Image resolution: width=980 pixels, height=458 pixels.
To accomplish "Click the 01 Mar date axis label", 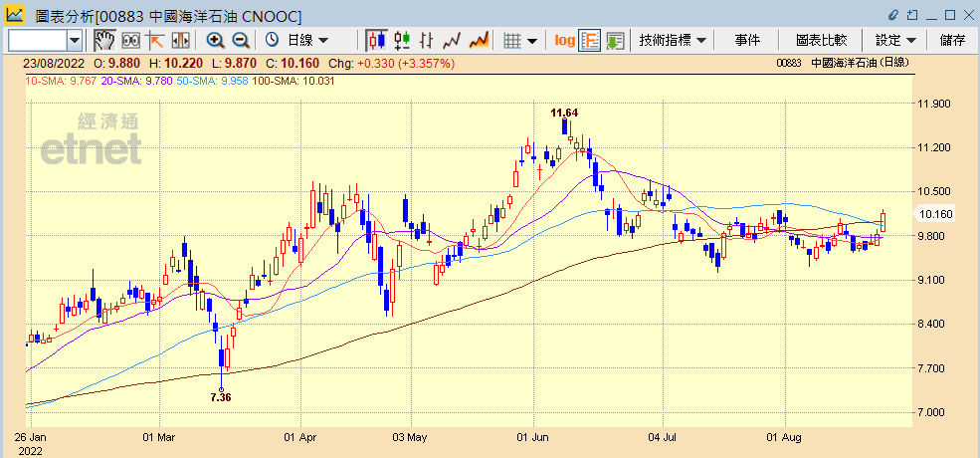I will pyautogui.click(x=159, y=437).
